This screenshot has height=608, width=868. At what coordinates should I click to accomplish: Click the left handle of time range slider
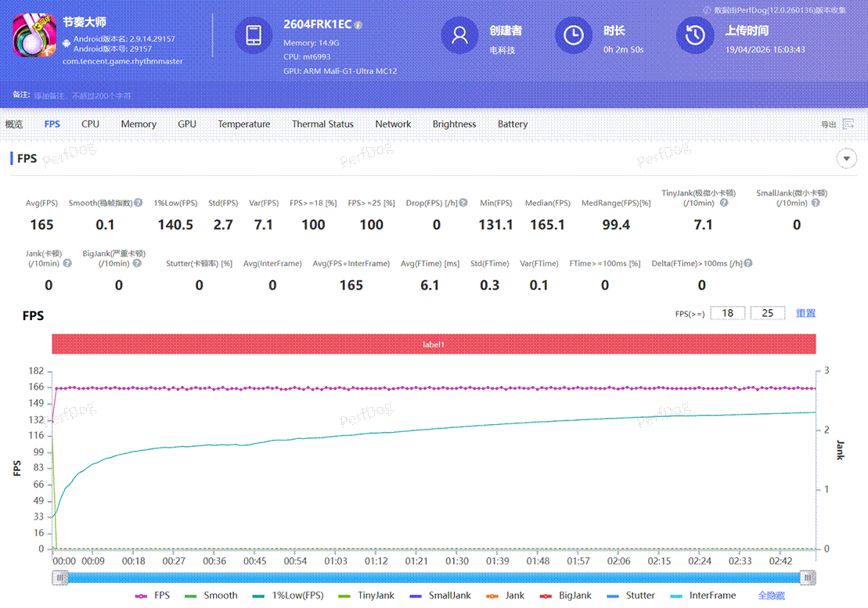point(60,577)
